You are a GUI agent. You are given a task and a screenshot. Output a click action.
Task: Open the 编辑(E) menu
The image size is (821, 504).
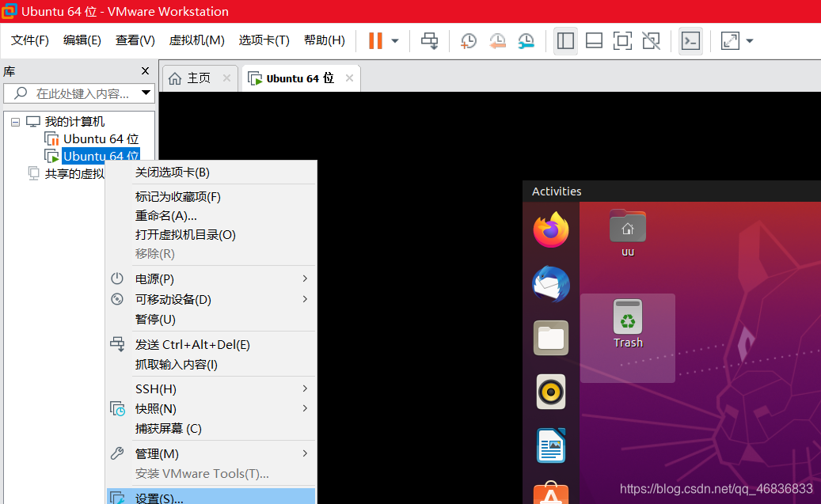pos(82,40)
